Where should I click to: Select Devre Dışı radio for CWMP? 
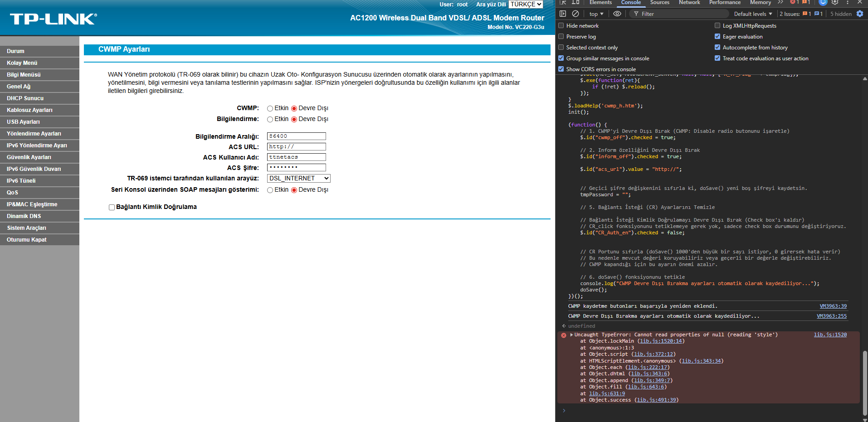[x=294, y=108]
